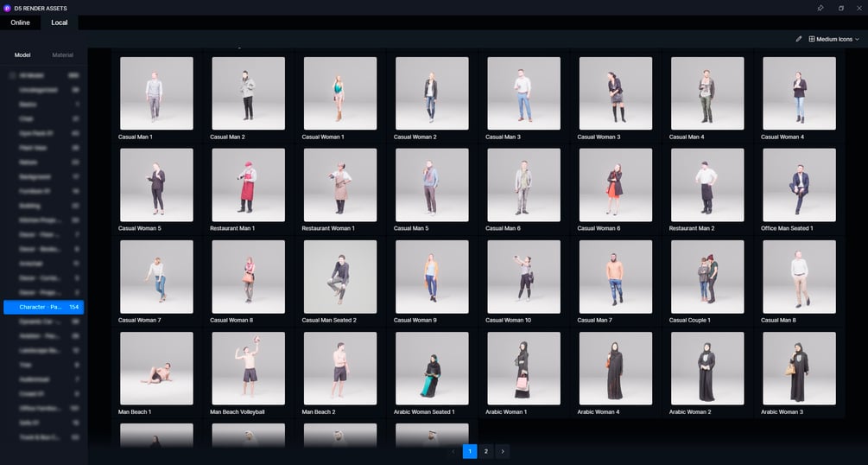Click page 1 in pagination
Screen dimensions: 868x465
[x=470, y=452]
